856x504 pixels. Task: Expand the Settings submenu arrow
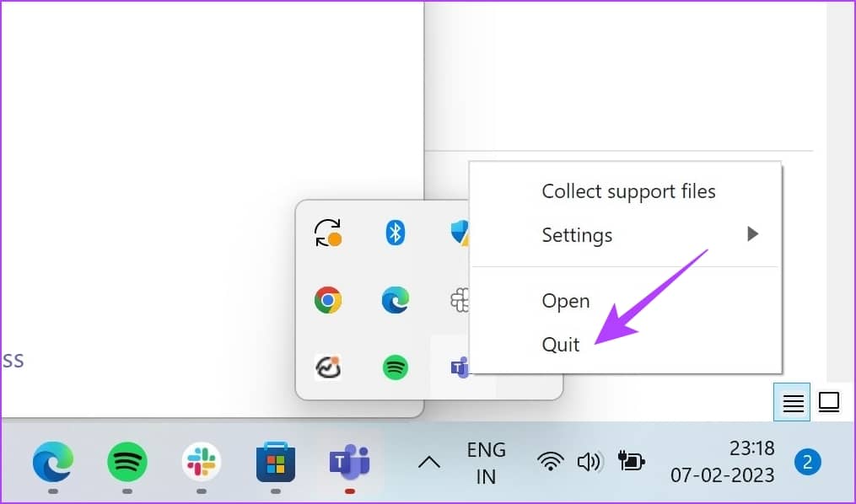point(753,234)
